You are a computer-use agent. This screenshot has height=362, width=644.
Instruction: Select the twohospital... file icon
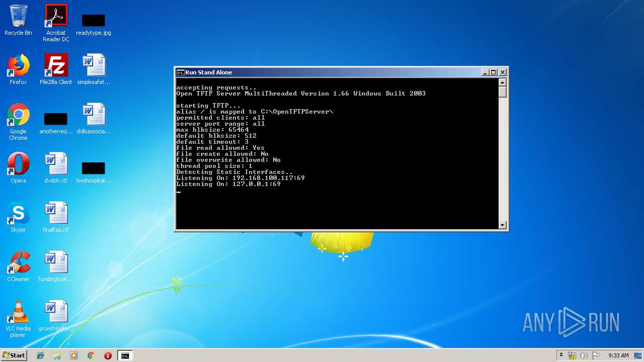(x=94, y=172)
